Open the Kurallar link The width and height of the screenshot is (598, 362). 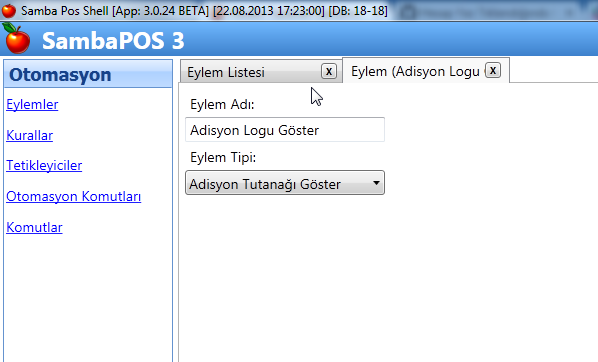[29, 135]
